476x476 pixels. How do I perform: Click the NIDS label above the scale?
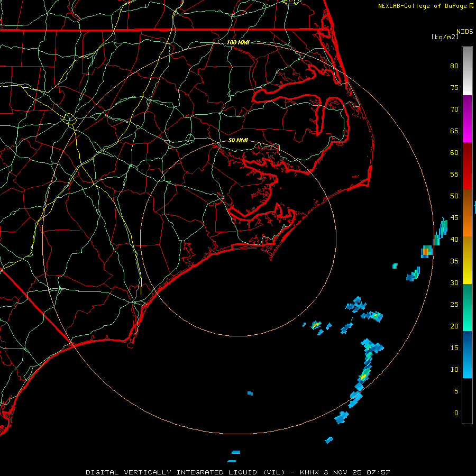465,32
